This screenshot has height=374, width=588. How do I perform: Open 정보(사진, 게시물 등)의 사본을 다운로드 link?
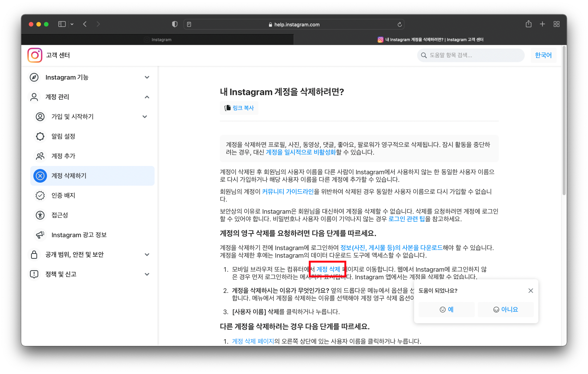click(391, 248)
